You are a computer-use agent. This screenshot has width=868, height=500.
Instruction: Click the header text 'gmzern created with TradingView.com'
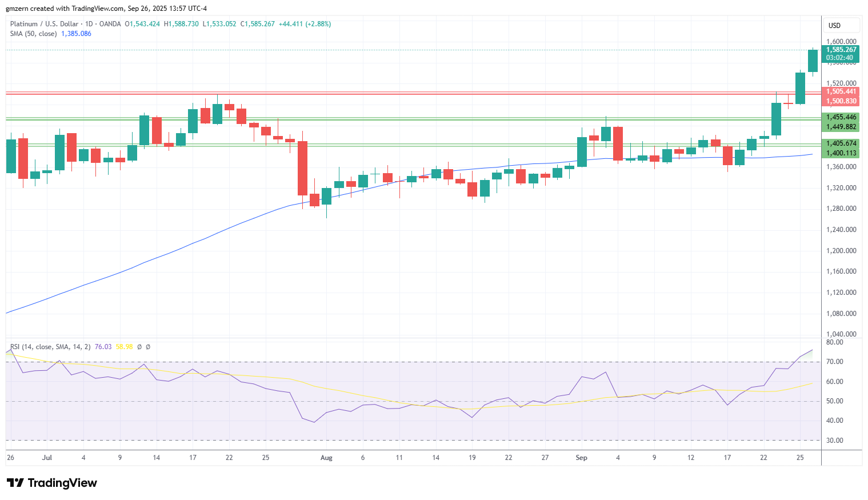coord(65,9)
